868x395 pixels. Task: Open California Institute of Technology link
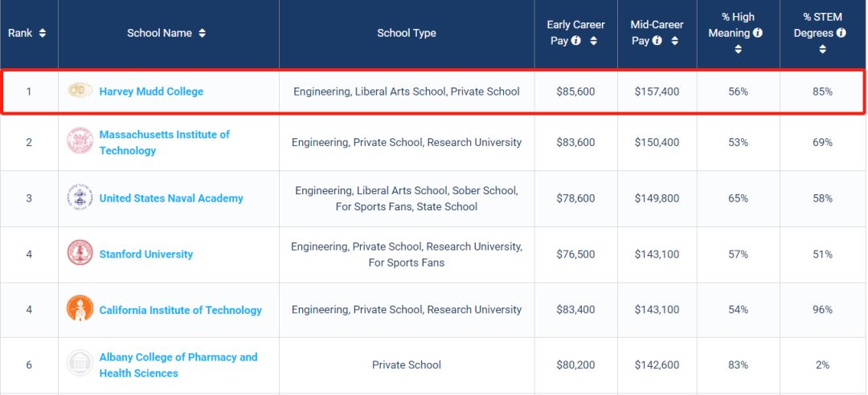(x=181, y=310)
